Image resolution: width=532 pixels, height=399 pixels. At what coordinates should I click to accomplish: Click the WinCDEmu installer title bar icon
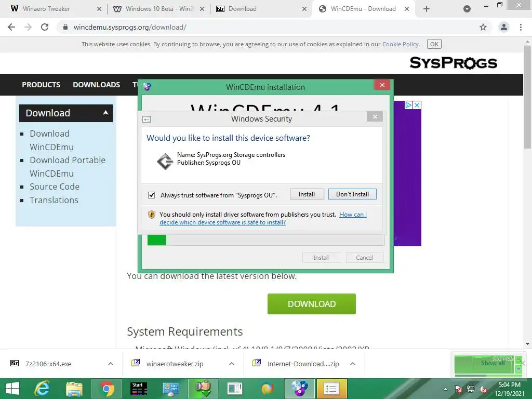147,87
